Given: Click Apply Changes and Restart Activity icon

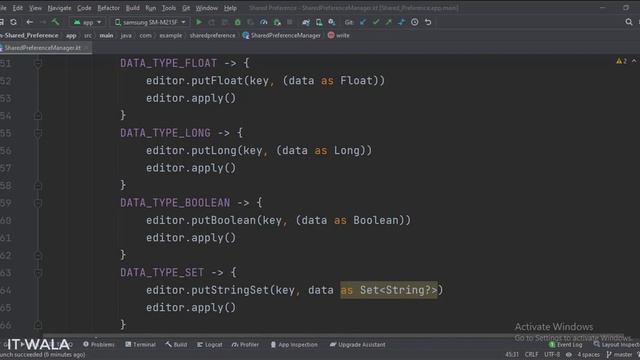Looking at the screenshot, I should [x=211, y=22].
